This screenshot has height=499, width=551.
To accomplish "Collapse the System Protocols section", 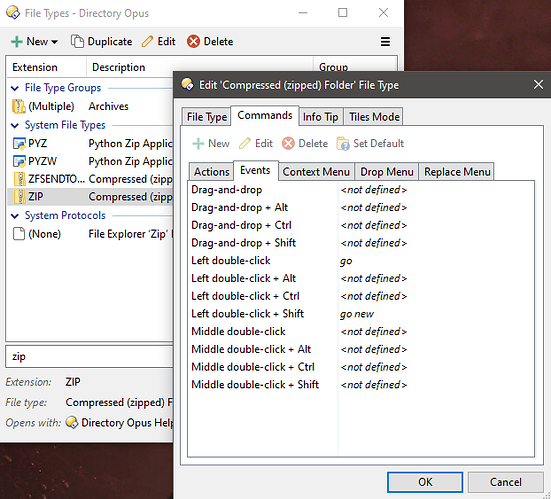I will pyautogui.click(x=15, y=216).
